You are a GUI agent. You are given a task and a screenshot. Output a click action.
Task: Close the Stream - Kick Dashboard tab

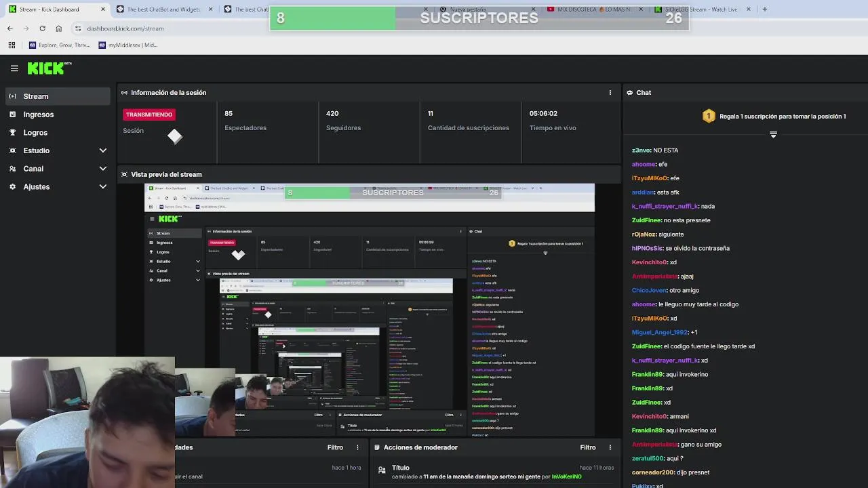point(103,9)
